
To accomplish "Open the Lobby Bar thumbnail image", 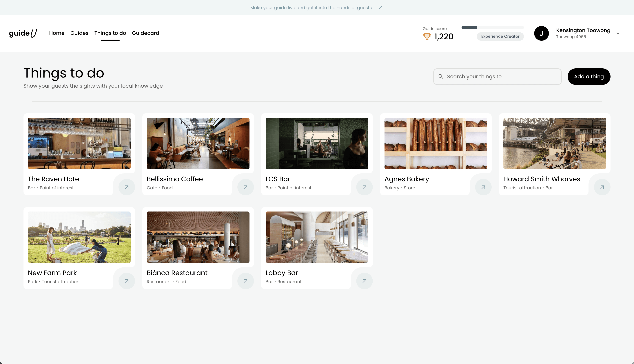I will pyautogui.click(x=317, y=237).
